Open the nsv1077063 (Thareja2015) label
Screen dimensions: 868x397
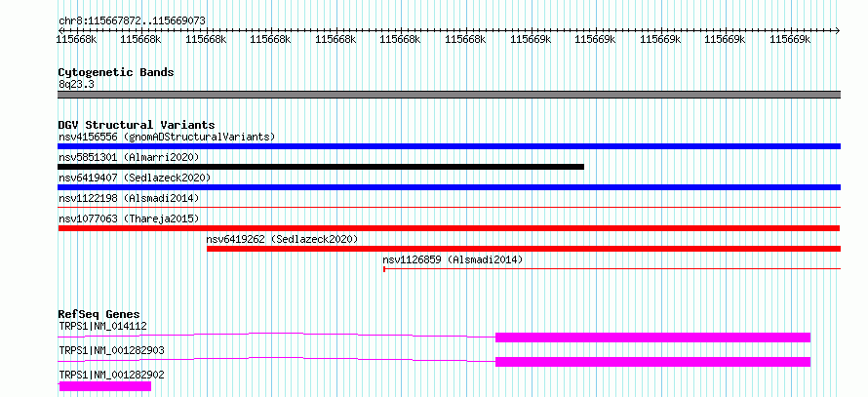pos(129,218)
